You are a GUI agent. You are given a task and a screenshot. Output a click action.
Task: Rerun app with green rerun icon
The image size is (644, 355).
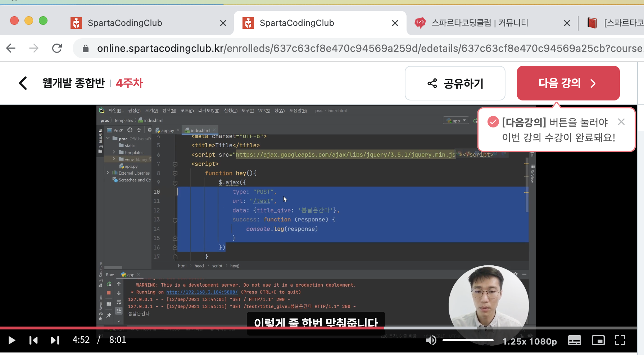109,284
